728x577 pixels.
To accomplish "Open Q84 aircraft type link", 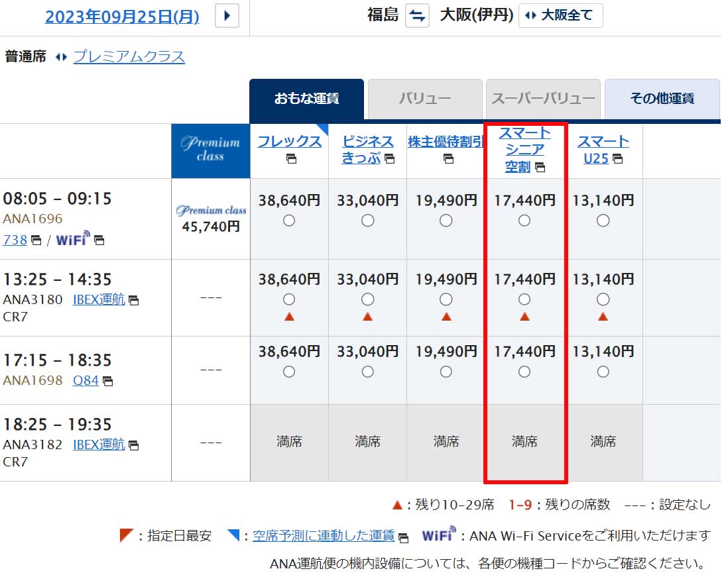I will click(x=86, y=380).
